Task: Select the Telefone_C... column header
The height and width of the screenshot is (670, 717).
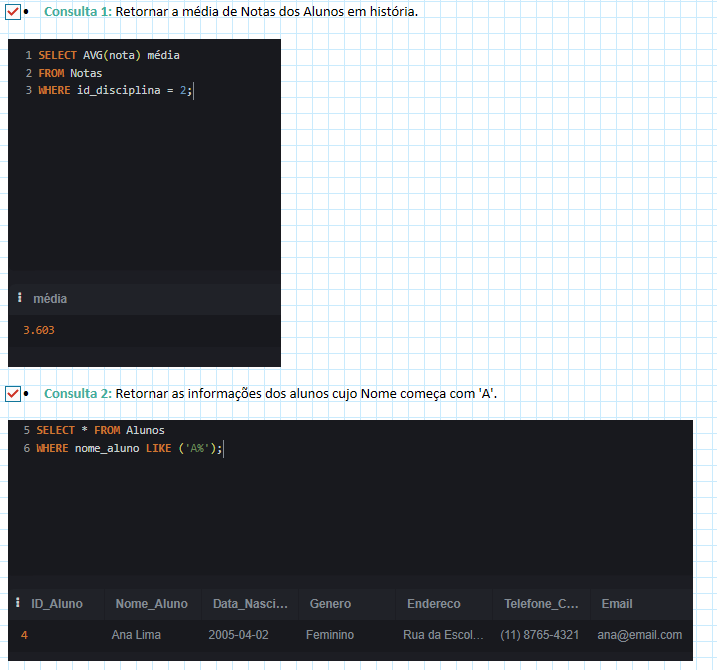Action: pyautogui.click(x=541, y=604)
